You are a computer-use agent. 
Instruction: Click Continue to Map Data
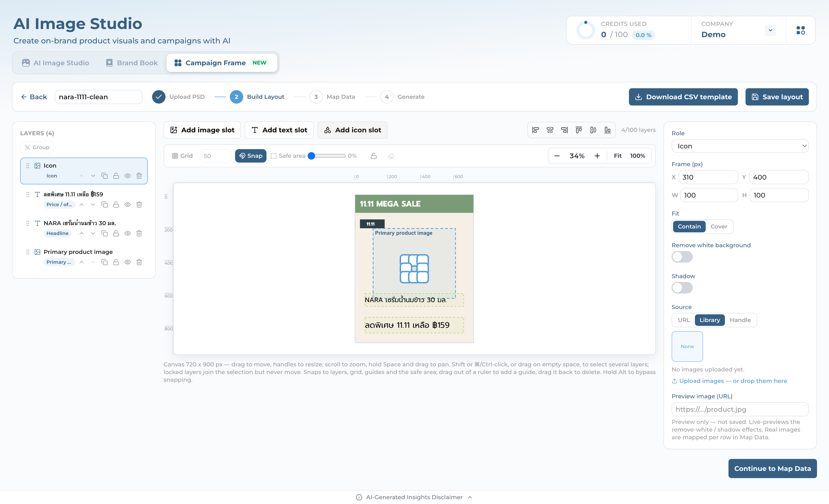(772, 469)
